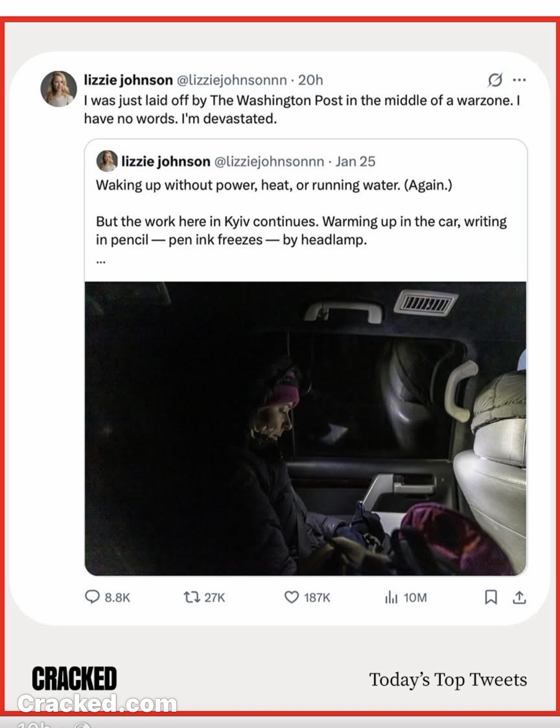This screenshot has width=560, height=728.
Task: Open the three-dot more options menu
Action: [x=519, y=80]
